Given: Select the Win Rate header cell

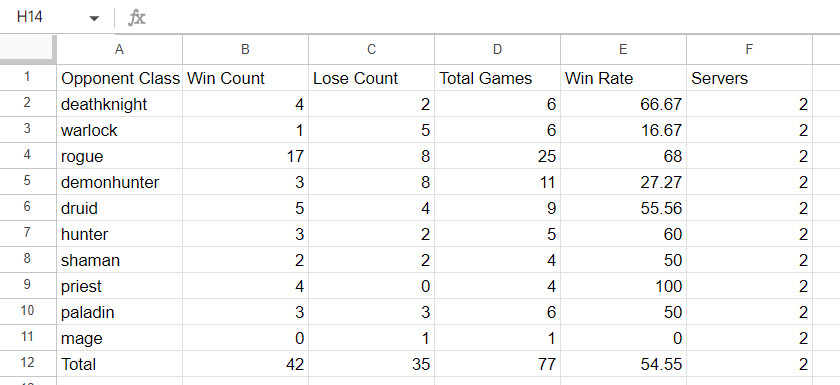Looking at the screenshot, I should click(624, 78).
